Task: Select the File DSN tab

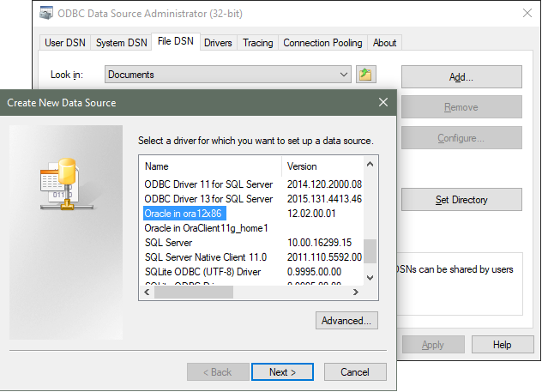Action: (x=176, y=41)
